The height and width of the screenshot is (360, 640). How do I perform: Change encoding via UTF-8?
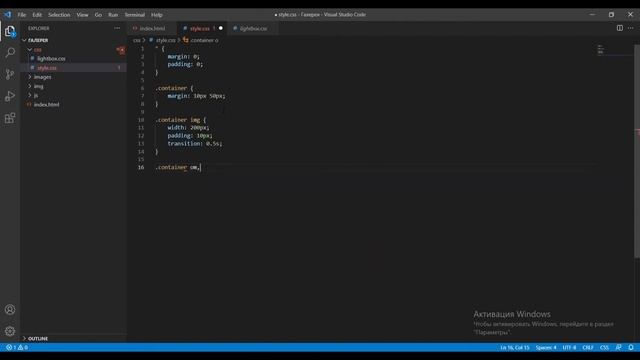pos(569,347)
